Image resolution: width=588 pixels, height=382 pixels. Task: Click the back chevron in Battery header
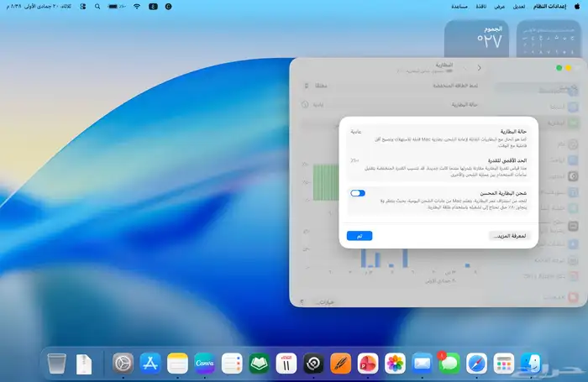(479, 67)
